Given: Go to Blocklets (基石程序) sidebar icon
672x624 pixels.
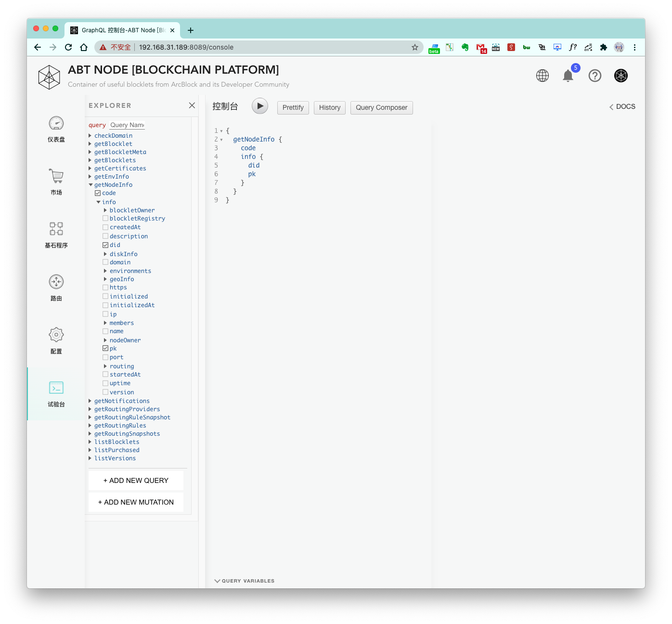Looking at the screenshot, I should pyautogui.click(x=56, y=229).
